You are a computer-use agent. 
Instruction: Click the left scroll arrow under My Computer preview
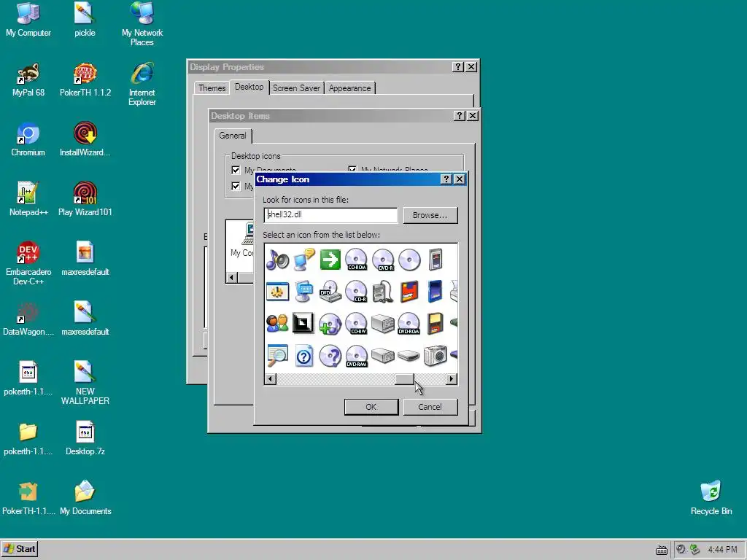(232, 278)
